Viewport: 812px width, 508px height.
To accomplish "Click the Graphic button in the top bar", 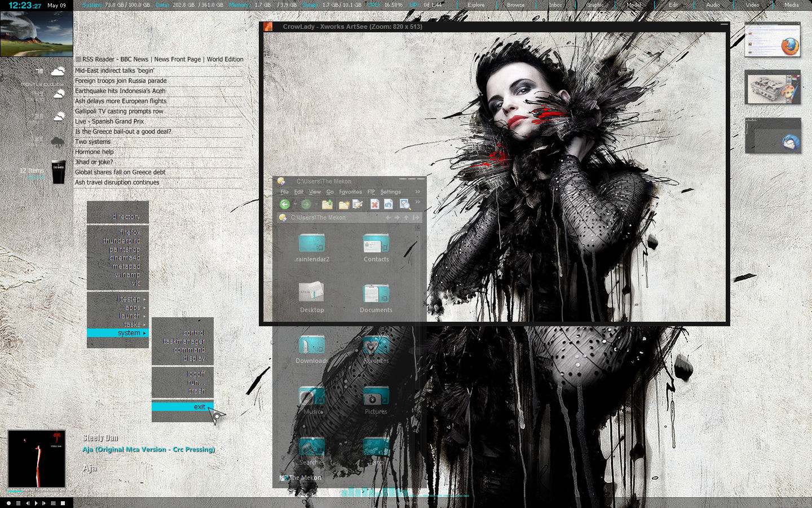I will [595, 5].
